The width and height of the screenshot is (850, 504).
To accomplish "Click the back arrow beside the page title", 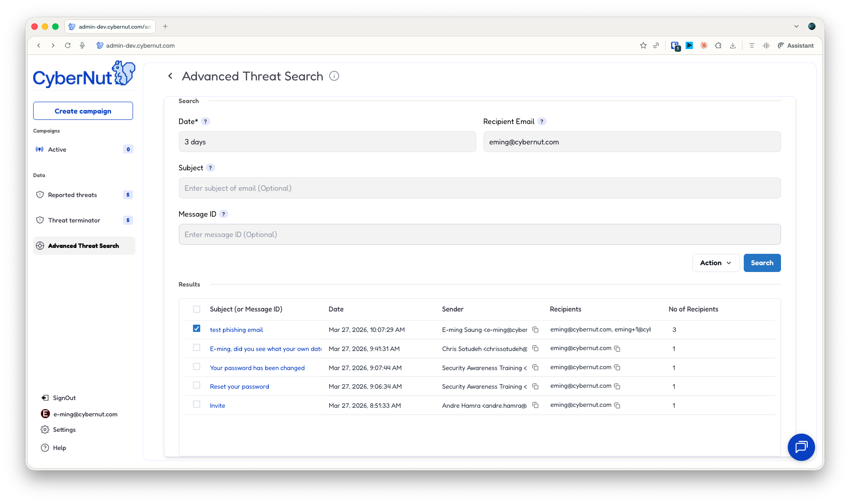I will coord(170,76).
